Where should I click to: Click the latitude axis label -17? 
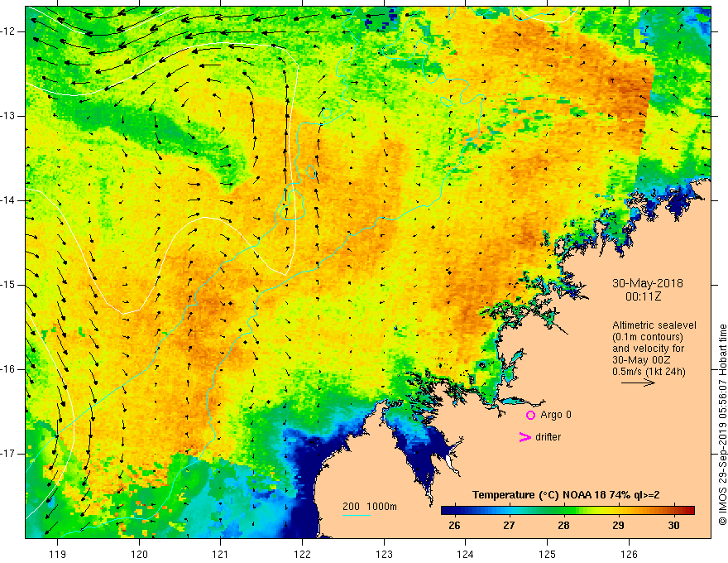(x=9, y=454)
